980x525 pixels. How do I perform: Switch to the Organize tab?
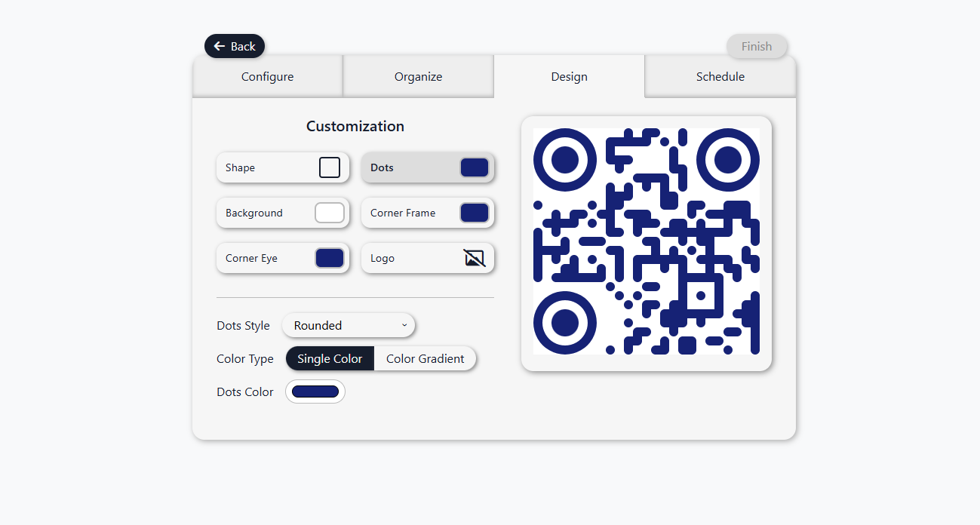click(419, 76)
